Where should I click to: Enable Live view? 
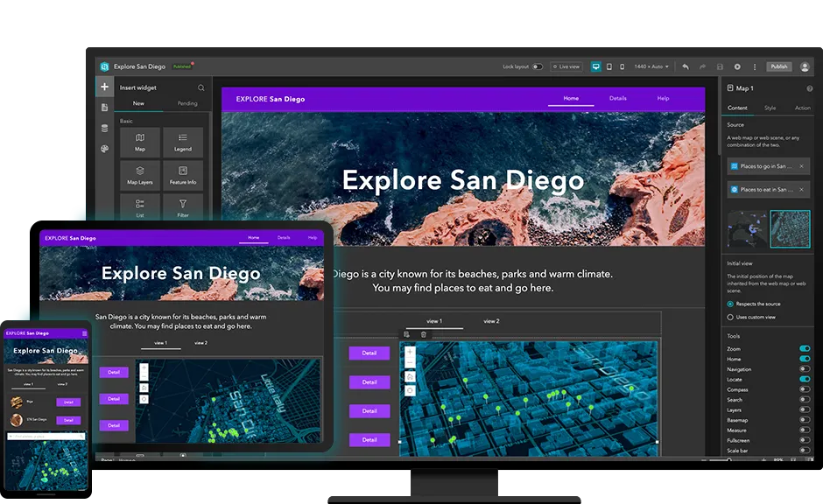point(567,66)
